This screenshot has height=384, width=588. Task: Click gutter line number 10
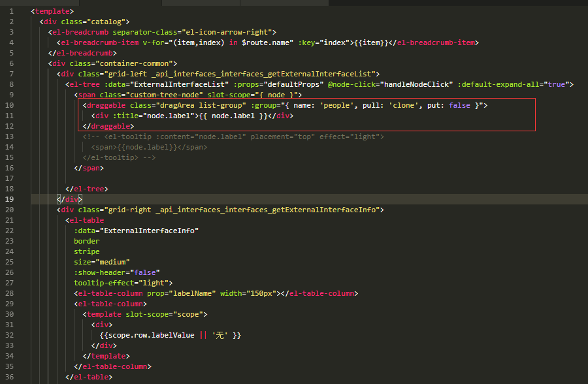9,105
